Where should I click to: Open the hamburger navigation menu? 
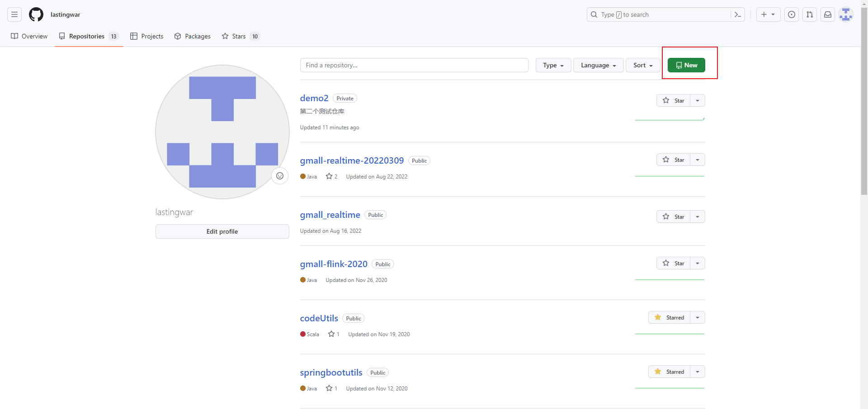[14, 14]
